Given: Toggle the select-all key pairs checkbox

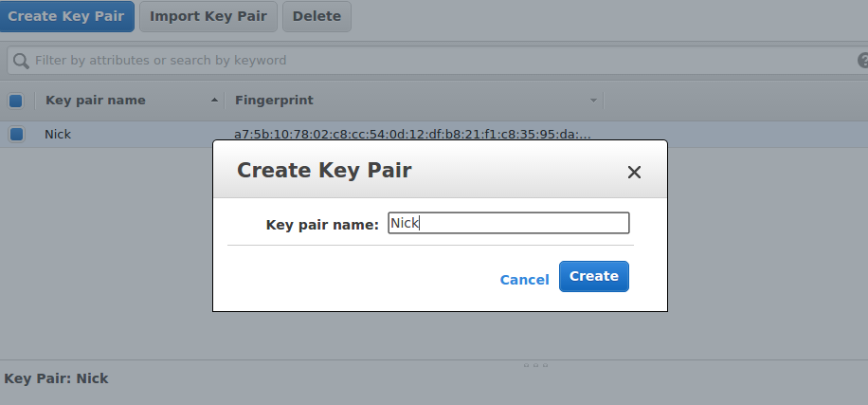Looking at the screenshot, I should pos(15,101).
